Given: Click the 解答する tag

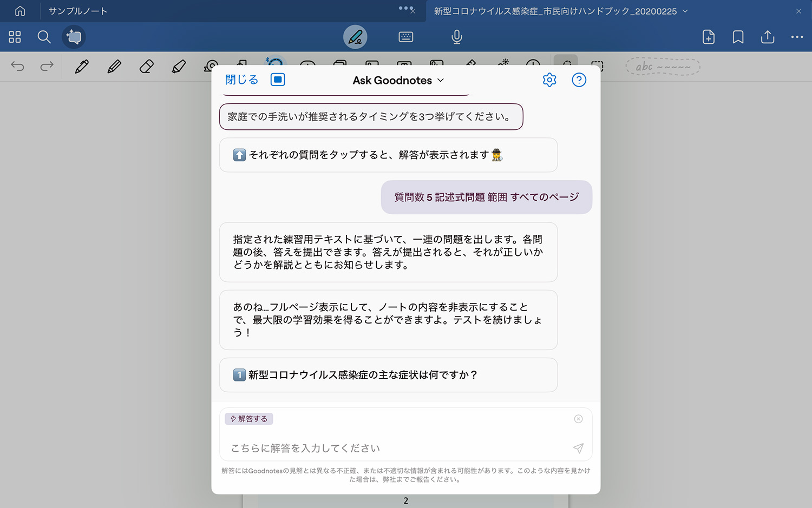Looking at the screenshot, I should tap(249, 419).
